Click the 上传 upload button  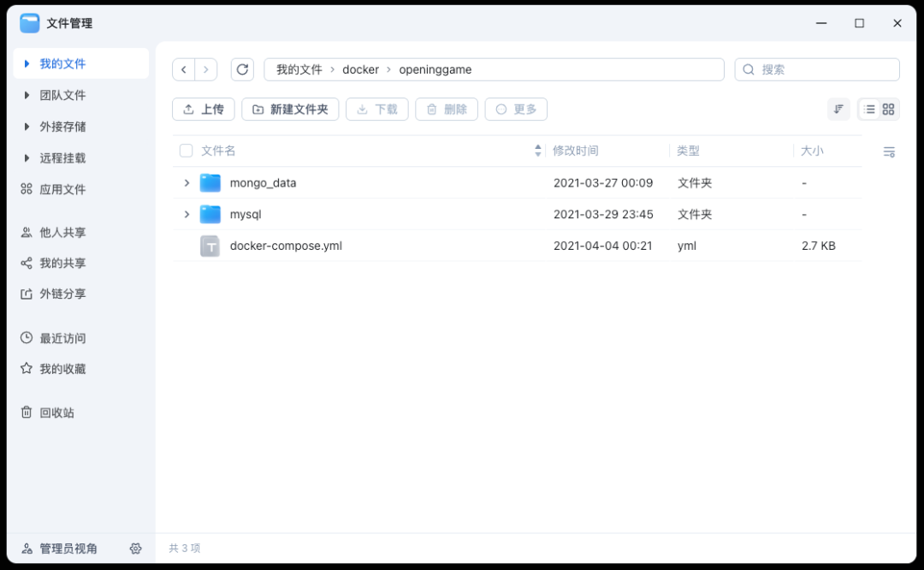pyautogui.click(x=203, y=109)
